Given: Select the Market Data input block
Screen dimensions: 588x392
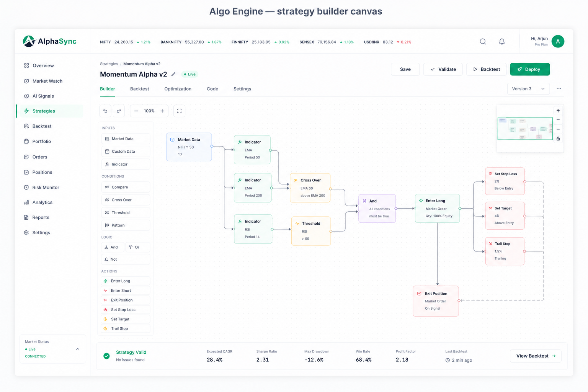Looking at the screenshot, I should [126, 139].
